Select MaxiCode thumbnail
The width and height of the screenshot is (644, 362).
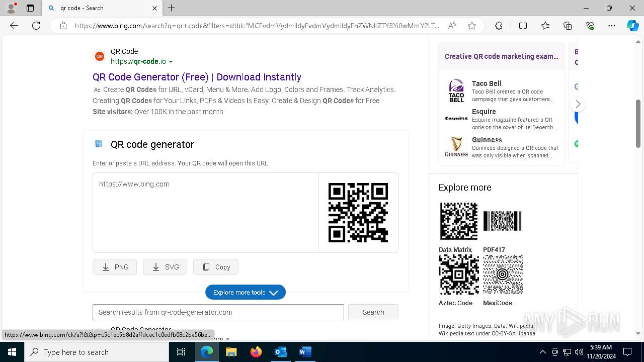click(x=503, y=275)
